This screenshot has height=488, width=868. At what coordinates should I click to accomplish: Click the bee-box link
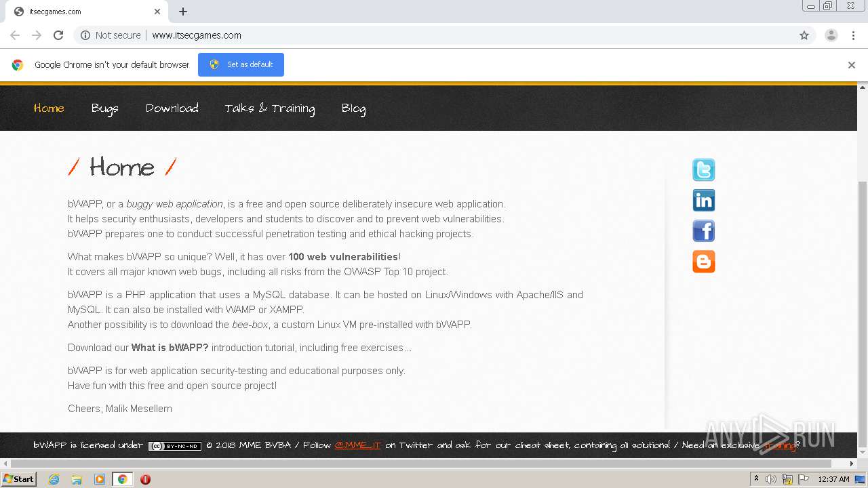(250, 325)
